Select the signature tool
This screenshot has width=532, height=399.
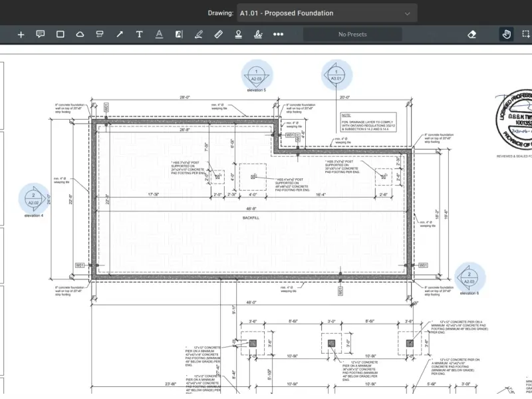(x=258, y=35)
